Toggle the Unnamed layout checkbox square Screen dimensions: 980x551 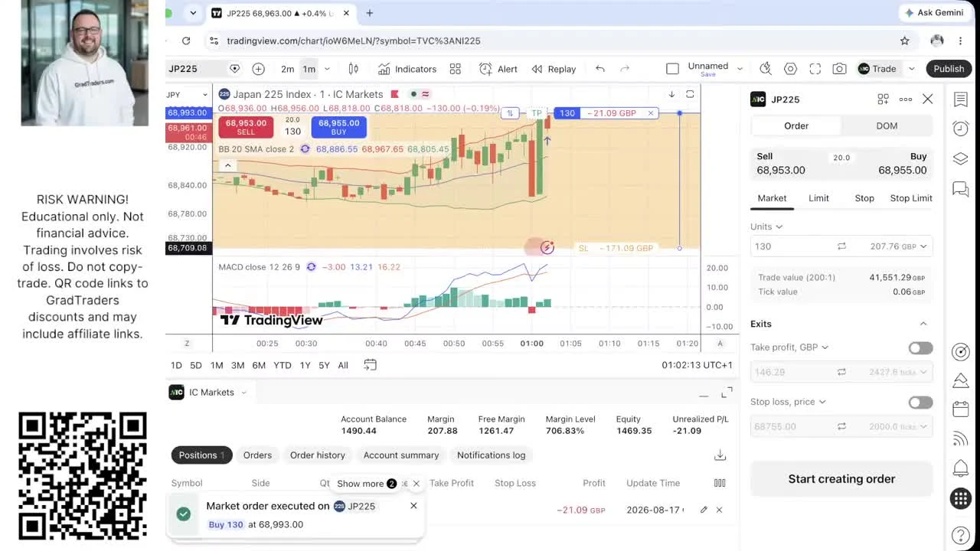(x=672, y=69)
